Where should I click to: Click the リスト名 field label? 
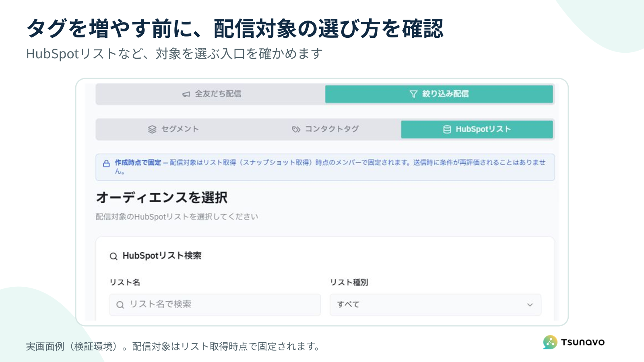pos(125,282)
